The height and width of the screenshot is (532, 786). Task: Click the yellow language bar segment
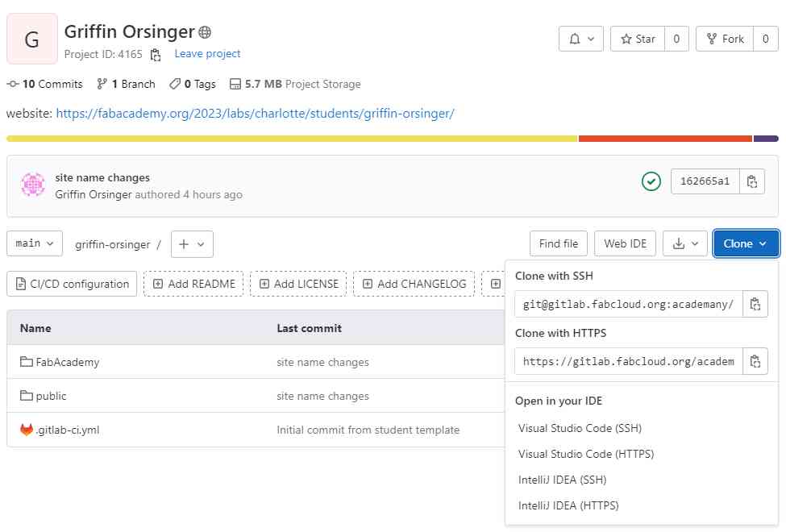click(x=292, y=139)
